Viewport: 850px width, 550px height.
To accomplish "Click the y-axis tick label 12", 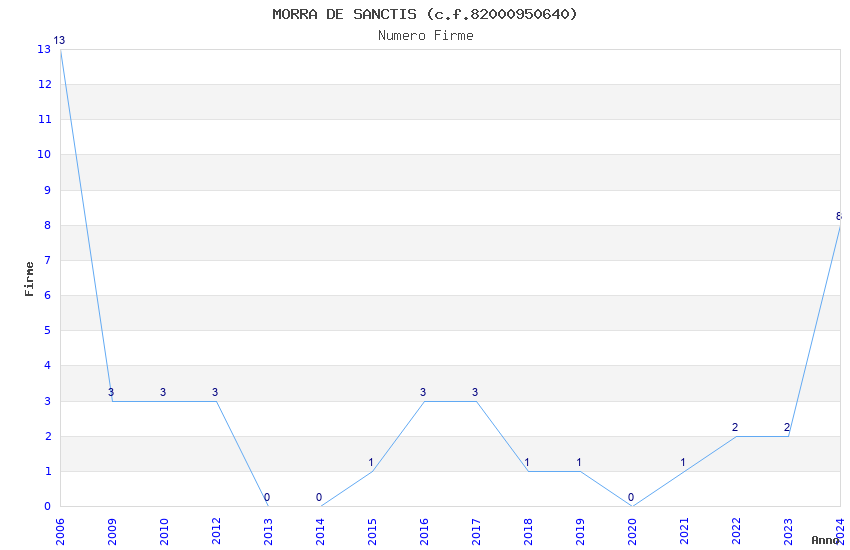I will point(44,84).
